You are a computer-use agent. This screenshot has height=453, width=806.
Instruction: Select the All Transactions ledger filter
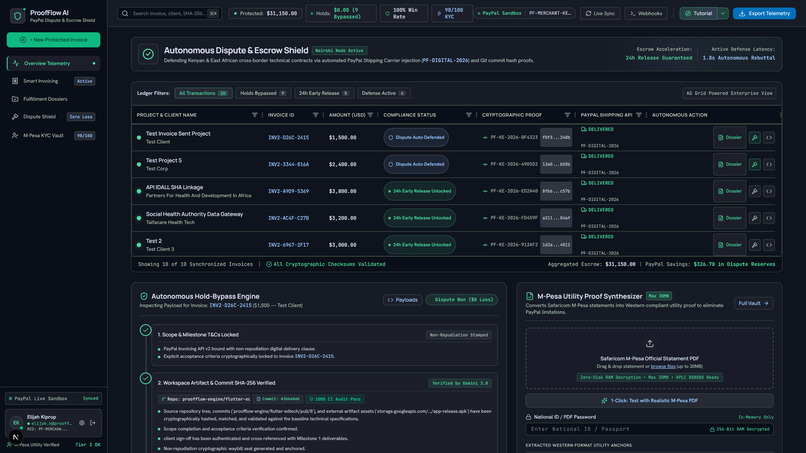(x=203, y=93)
